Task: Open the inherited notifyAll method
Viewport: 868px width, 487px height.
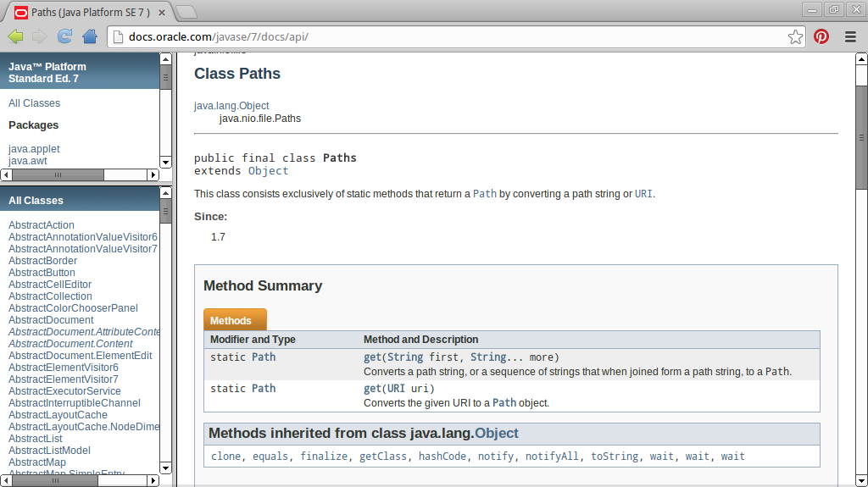Action: [552, 457]
